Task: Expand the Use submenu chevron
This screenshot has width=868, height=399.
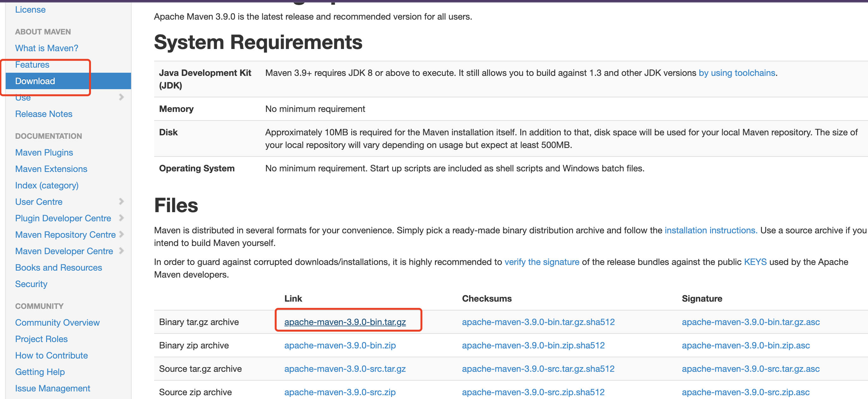Action: click(x=121, y=97)
